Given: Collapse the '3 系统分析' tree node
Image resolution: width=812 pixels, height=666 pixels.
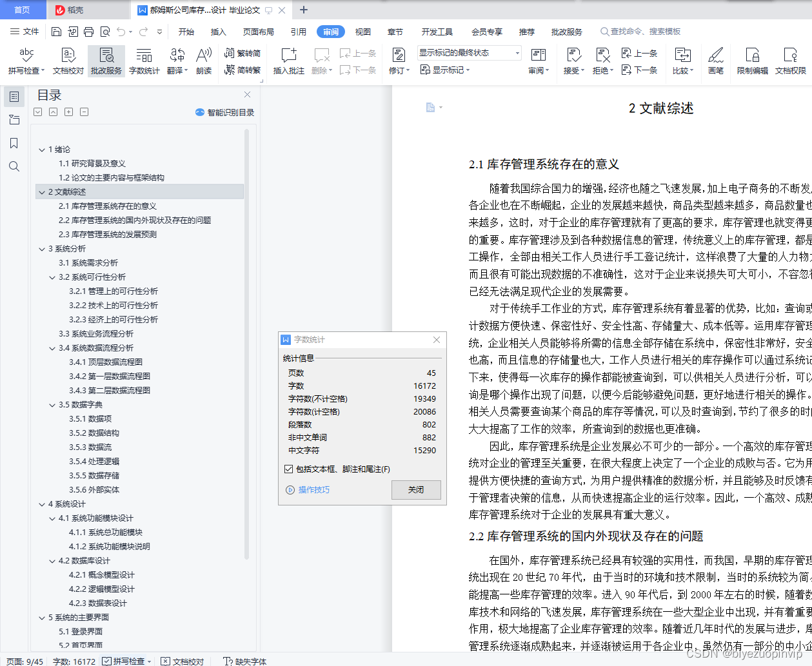Looking at the screenshot, I should tap(42, 249).
